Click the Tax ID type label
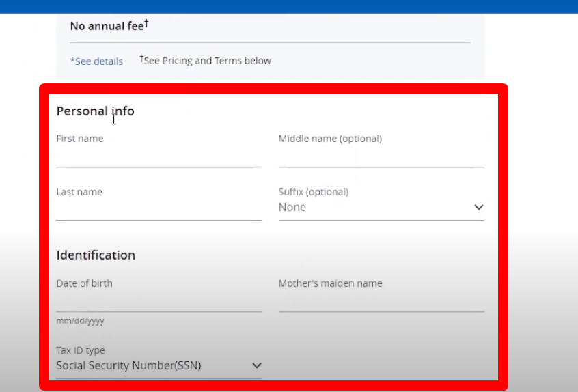Viewport: 578px width, 392px height. pyautogui.click(x=81, y=350)
